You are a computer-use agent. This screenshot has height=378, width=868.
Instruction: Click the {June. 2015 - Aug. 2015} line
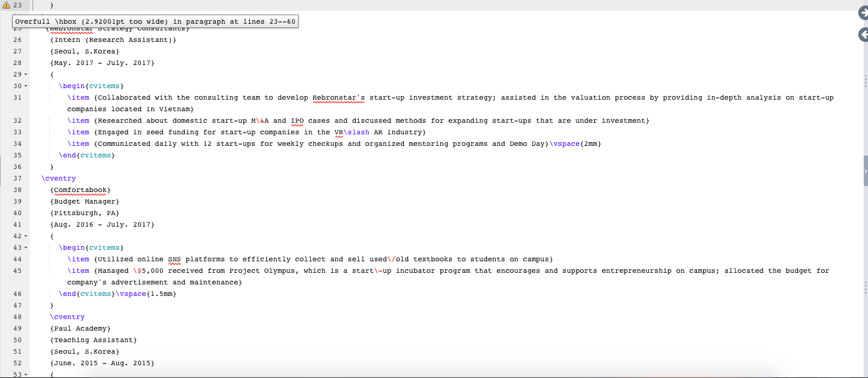coord(102,363)
